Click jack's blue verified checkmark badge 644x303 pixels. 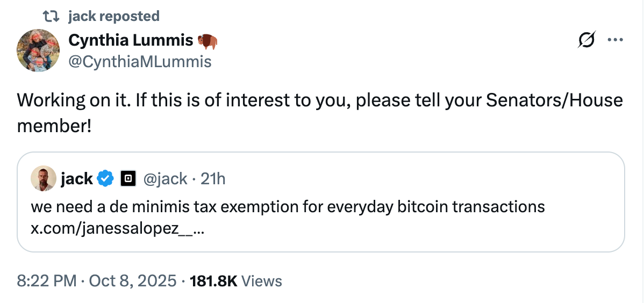tap(105, 178)
